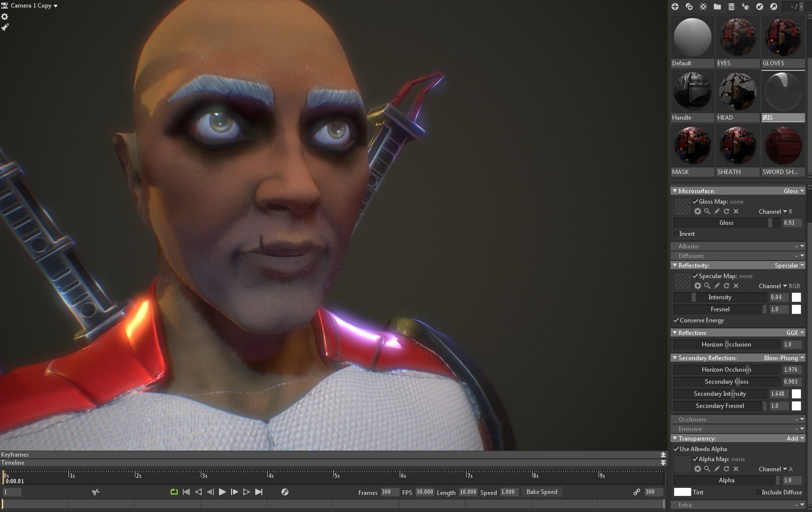
Task: Open Gloss Map Channel R dropdown
Action: (776, 211)
